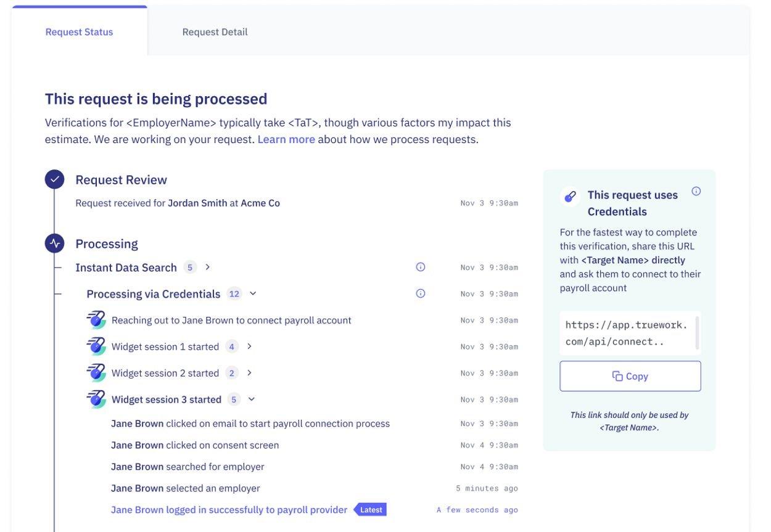This screenshot has height=532, width=771.
Task: Copy the connect URL with Copy button
Action: (x=630, y=376)
